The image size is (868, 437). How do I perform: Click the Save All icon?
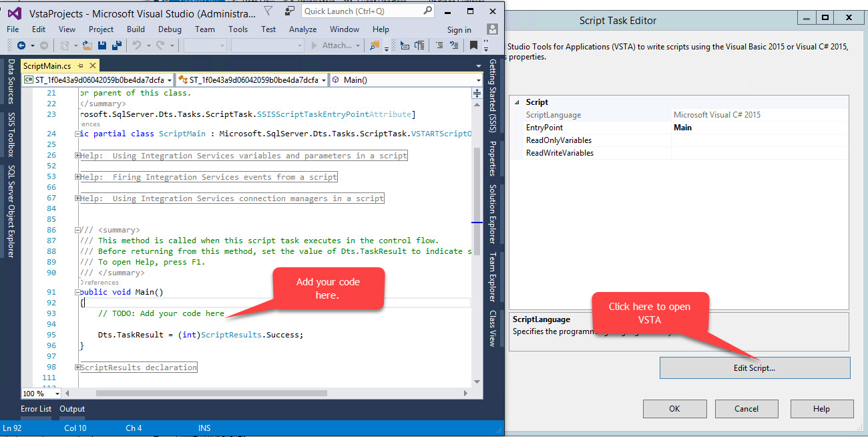click(x=116, y=45)
